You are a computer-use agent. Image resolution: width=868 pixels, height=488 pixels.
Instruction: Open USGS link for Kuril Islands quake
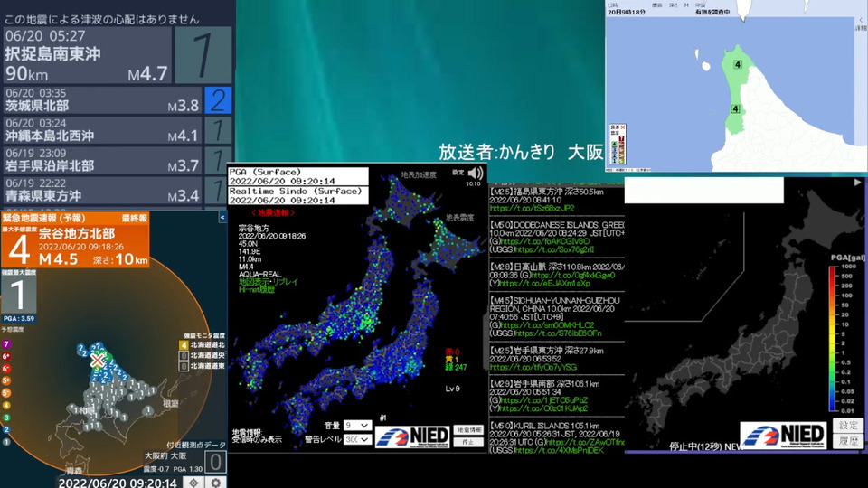point(559,450)
